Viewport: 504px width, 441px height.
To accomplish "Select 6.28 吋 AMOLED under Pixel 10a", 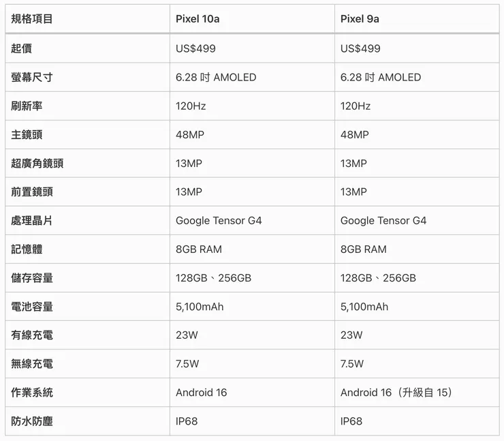I will tap(216, 77).
